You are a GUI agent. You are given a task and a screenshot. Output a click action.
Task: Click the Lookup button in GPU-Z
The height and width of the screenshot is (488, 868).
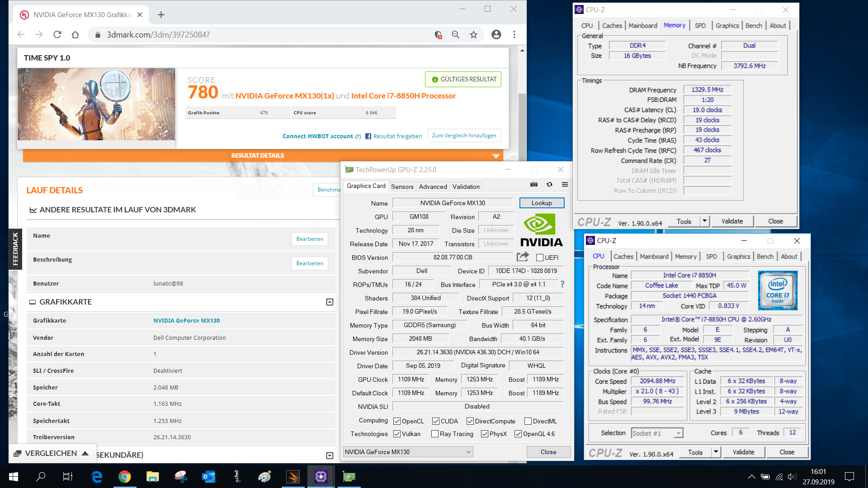click(x=542, y=203)
